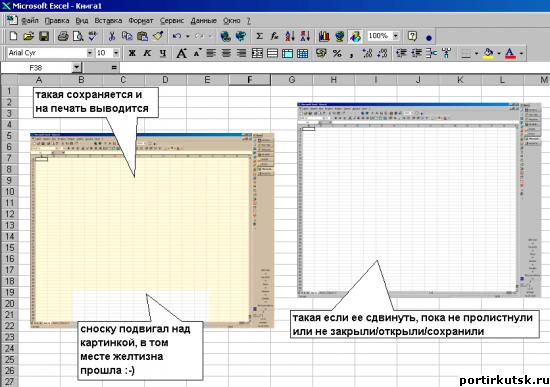550x387 pixels.
Task: Open the Формат menu
Action: tap(141, 21)
